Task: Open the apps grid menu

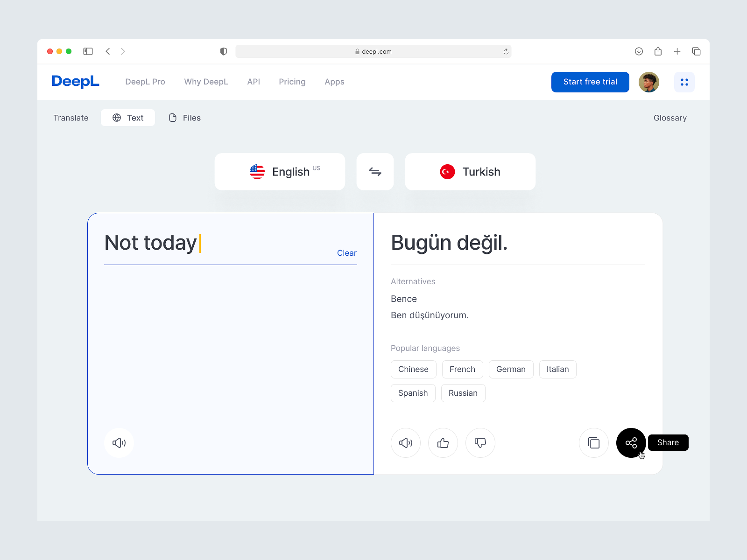Action: 684,82
